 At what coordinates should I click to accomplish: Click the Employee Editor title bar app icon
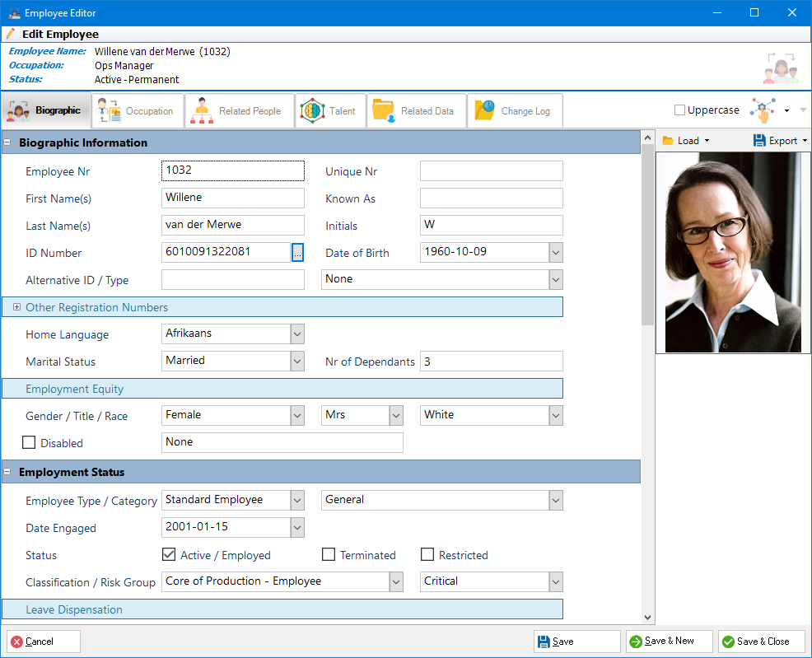coord(14,13)
